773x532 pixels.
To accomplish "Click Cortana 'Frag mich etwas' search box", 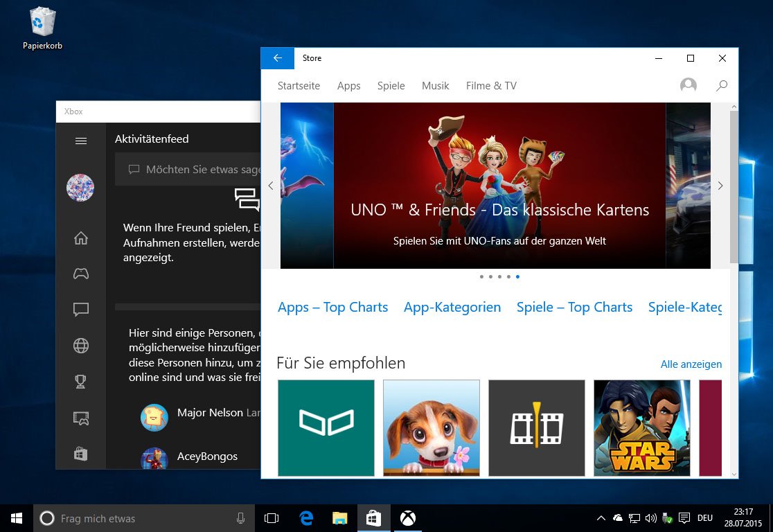I will click(143, 518).
